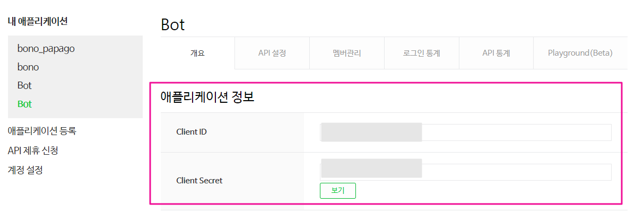The image size is (644, 213).
Task: Click the Bot page title
Action: pyautogui.click(x=172, y=25)
